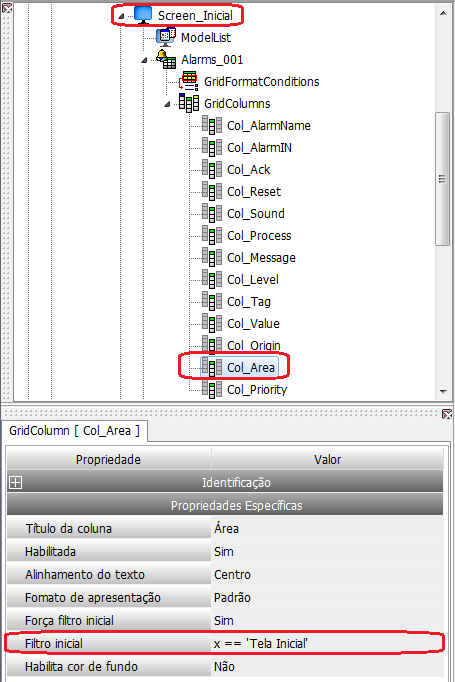Click the Col_AlarmName column icon

point(212,126)
